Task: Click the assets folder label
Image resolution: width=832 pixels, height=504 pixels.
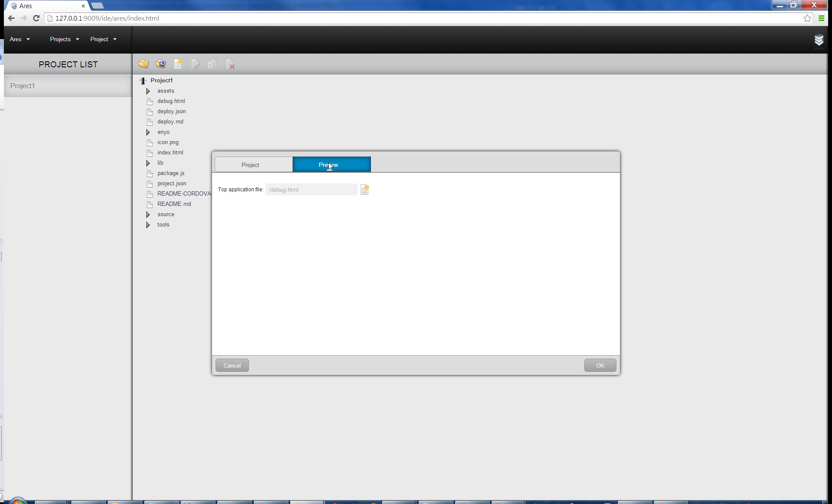Action: point(166,91)
